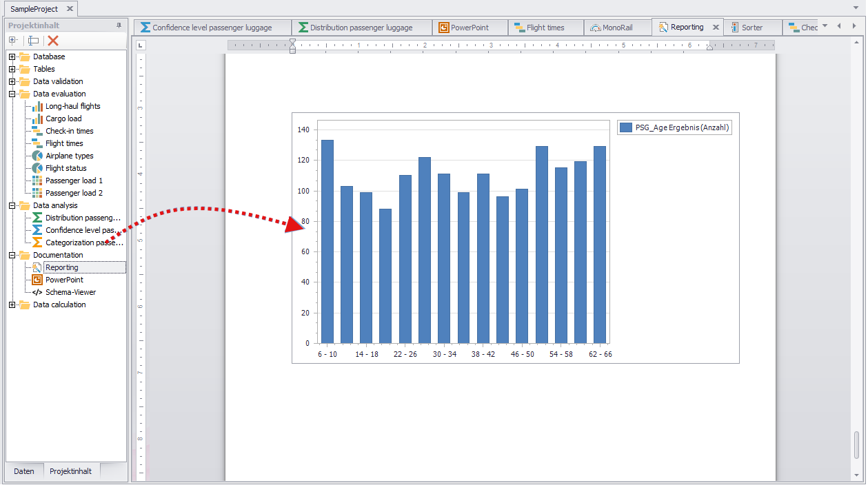Click the Cargo load bar chart icon

pos(37,118)
